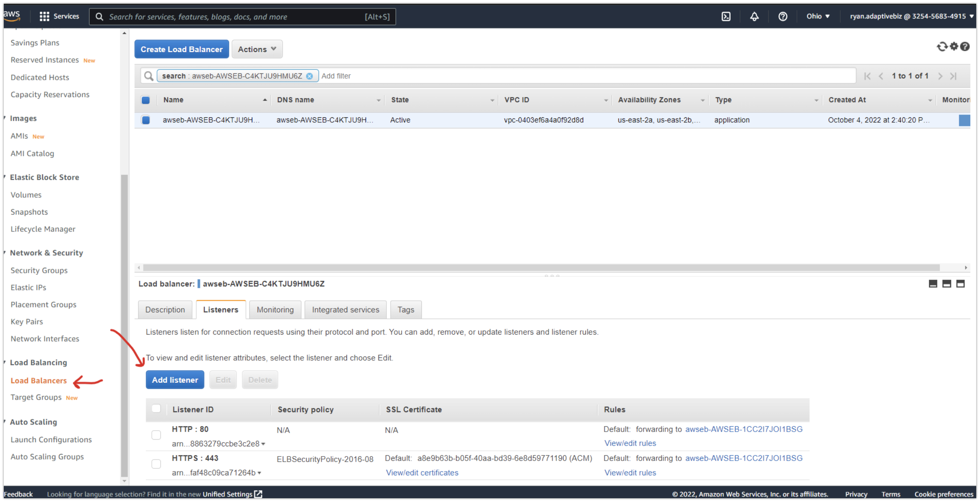This screenshot has width=980, height=502.
Task: Open Unified Settings external link icon
Action: pyautogui.click(x=258, y=494)
